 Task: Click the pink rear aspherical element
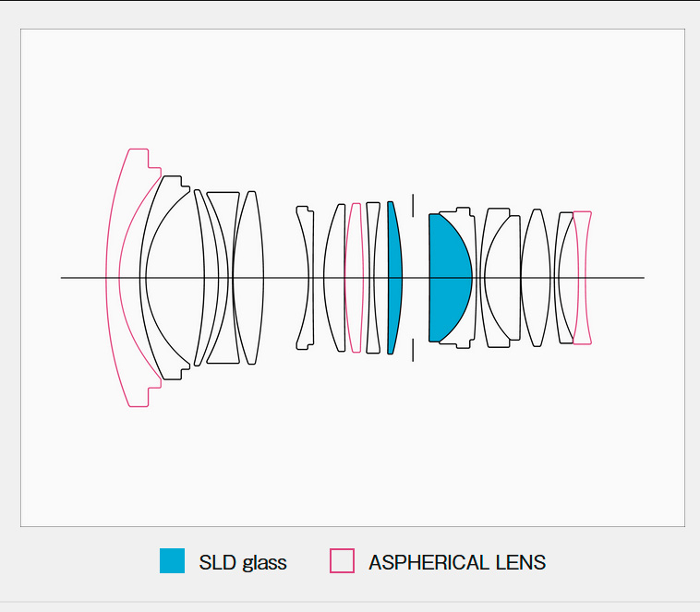pos(583,278)
